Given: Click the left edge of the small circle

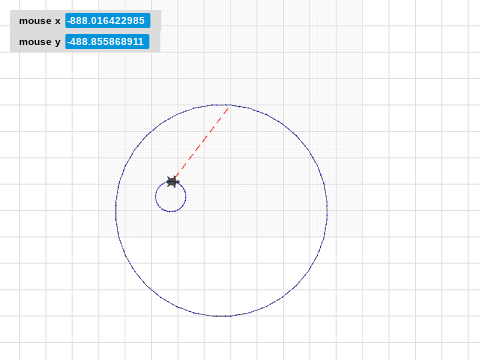Looking at the screenshot, I should click(155, 197).
